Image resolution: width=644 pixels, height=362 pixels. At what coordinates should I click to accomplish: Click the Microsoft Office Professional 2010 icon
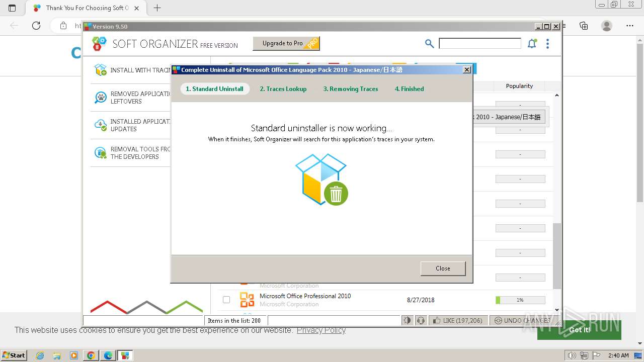[247, 300]
